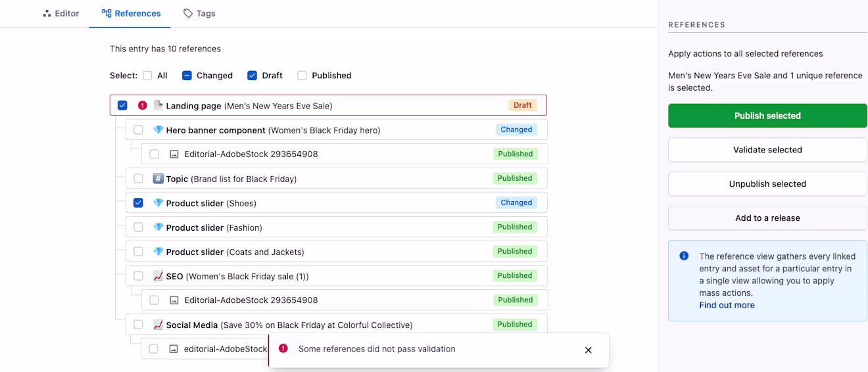Viewport: 868px width, 372px height.
Task: Select the lowercase editorial-AdobeStock asset checkbox
Action: point(153,349)
